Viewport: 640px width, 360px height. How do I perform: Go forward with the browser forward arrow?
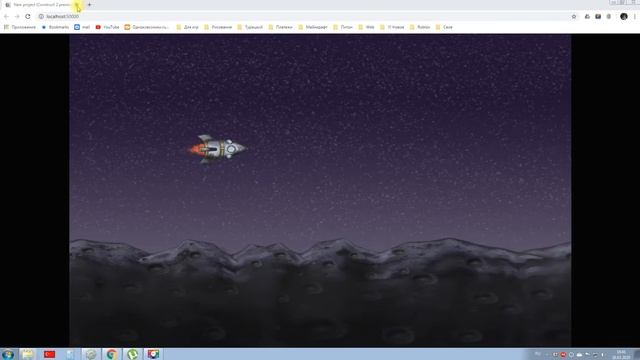pyautogui.click(x=17, y=16)
